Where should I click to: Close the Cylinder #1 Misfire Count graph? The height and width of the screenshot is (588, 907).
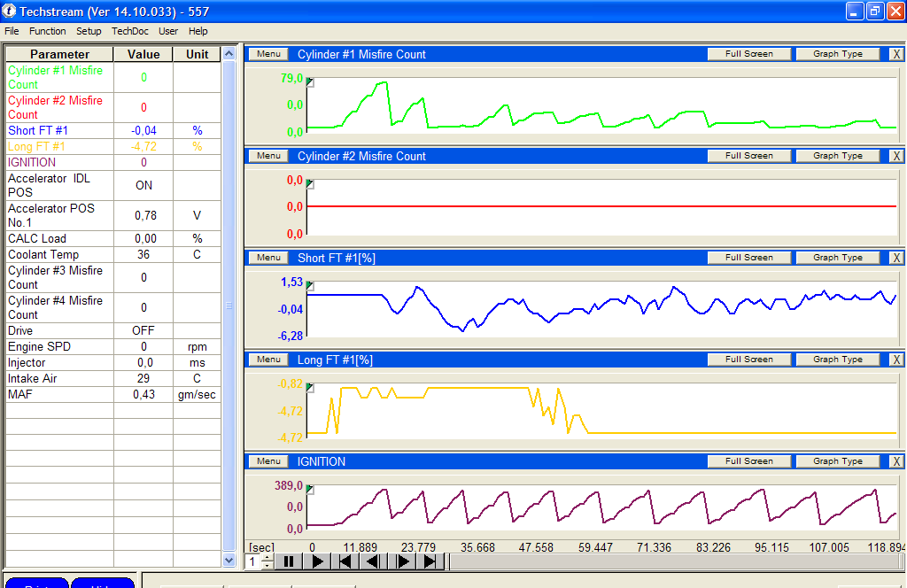[896, 54]
